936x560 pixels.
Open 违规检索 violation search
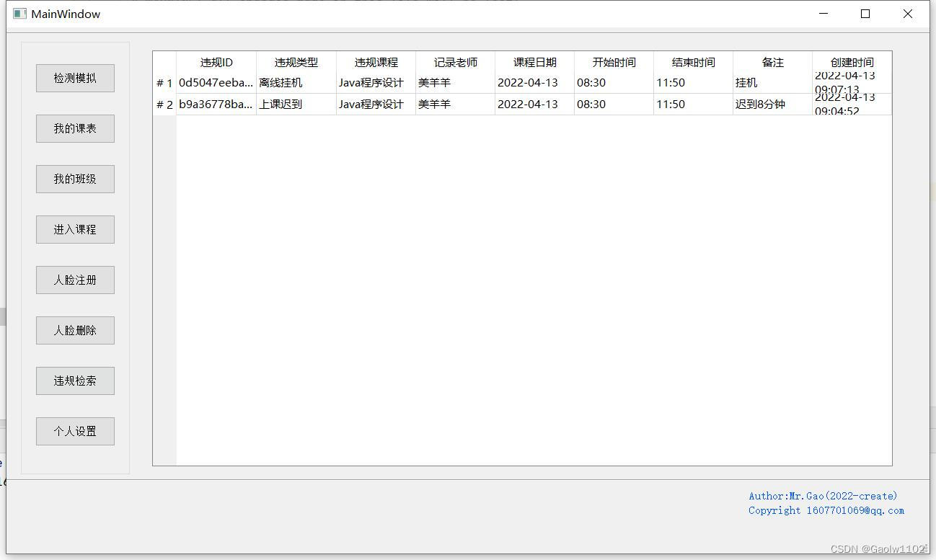tap(75, 381)
